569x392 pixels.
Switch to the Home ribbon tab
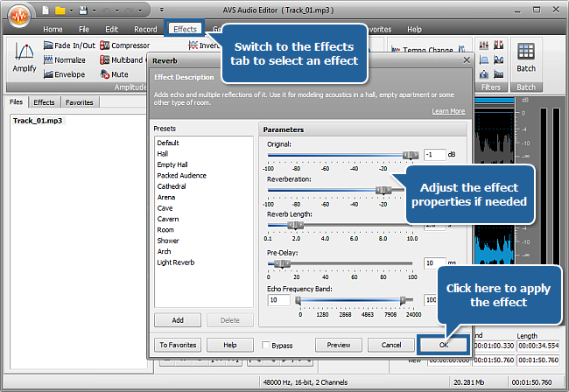click(53, 30)
